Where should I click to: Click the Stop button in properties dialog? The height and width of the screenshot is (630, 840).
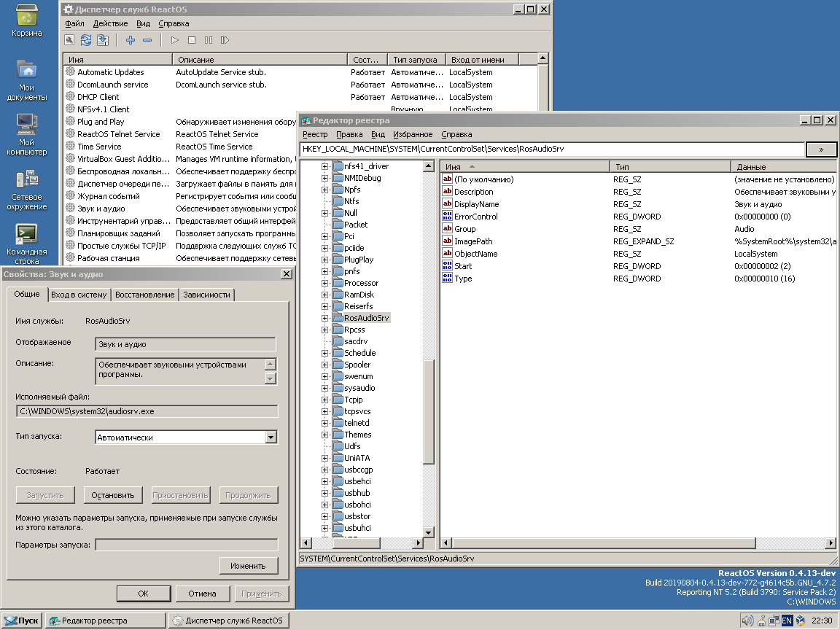point(112,495)
